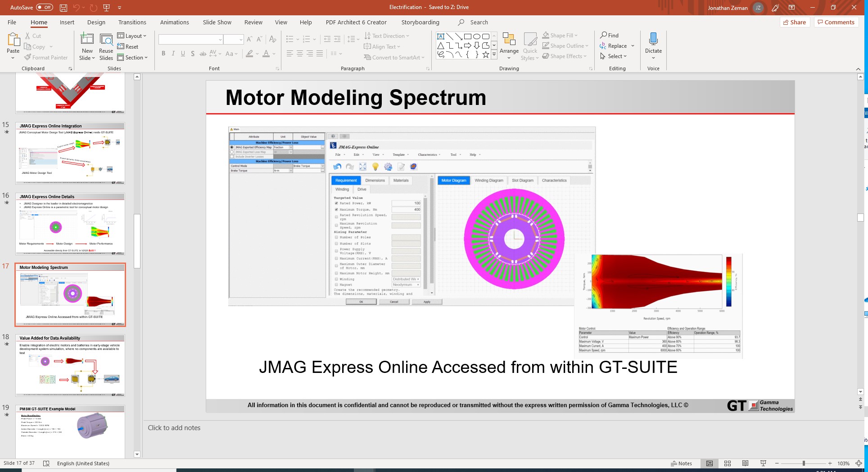
Task: Click zoom slider handle
Action: [x=804, y=463]
